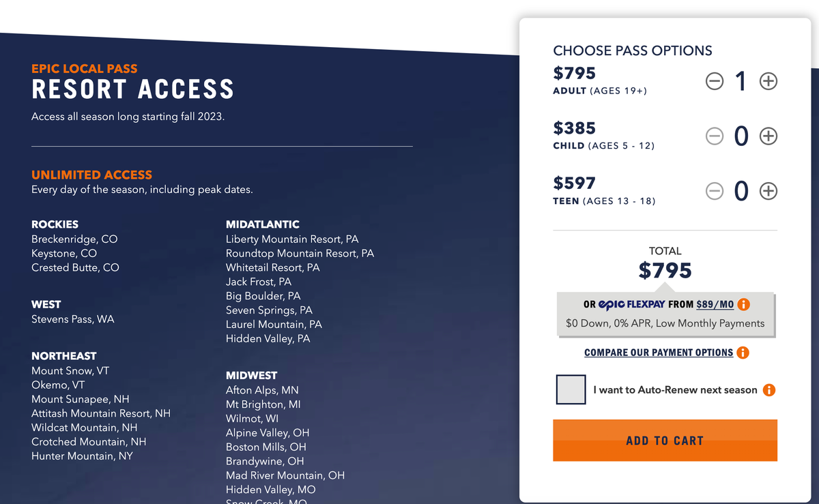
Task: Click the $795 Adult price label
Action: (574, 73)
